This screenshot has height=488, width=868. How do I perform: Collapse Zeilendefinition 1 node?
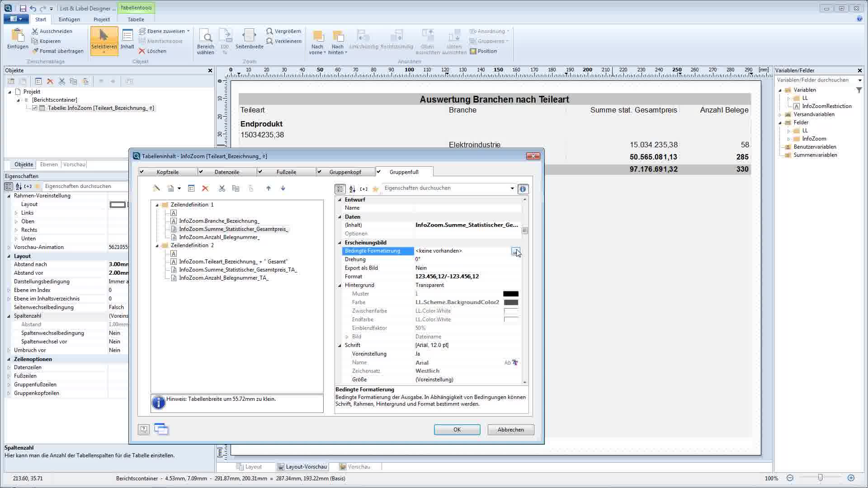(x=157, y=205)
